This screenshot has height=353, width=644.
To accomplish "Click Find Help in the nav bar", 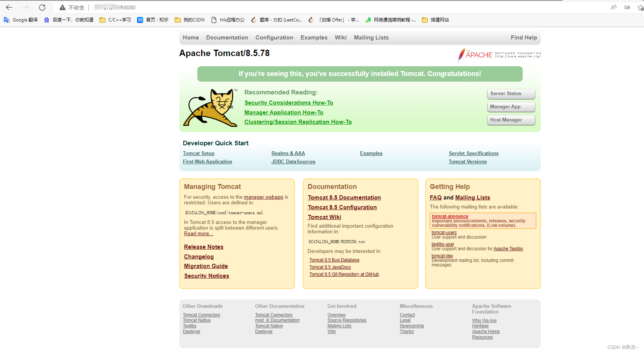I will (524, 38).
